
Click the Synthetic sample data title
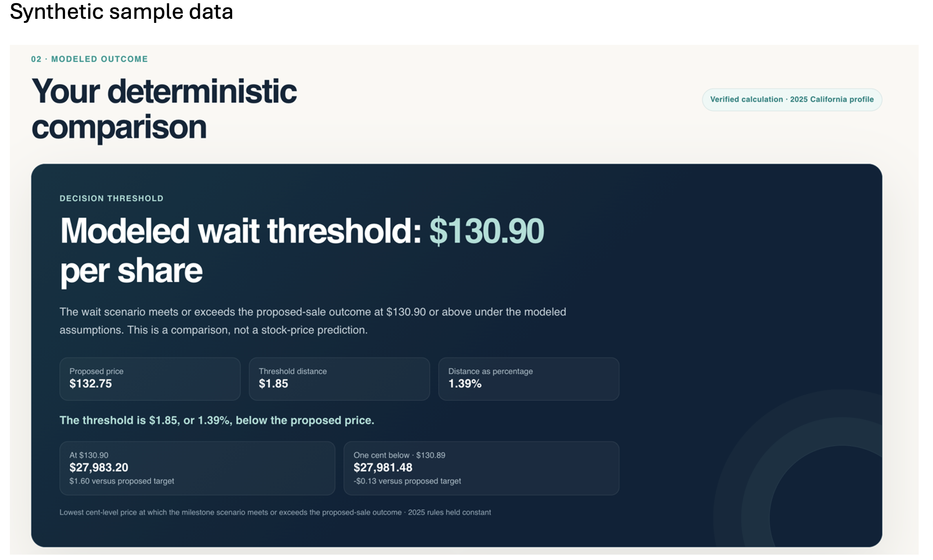121,12
